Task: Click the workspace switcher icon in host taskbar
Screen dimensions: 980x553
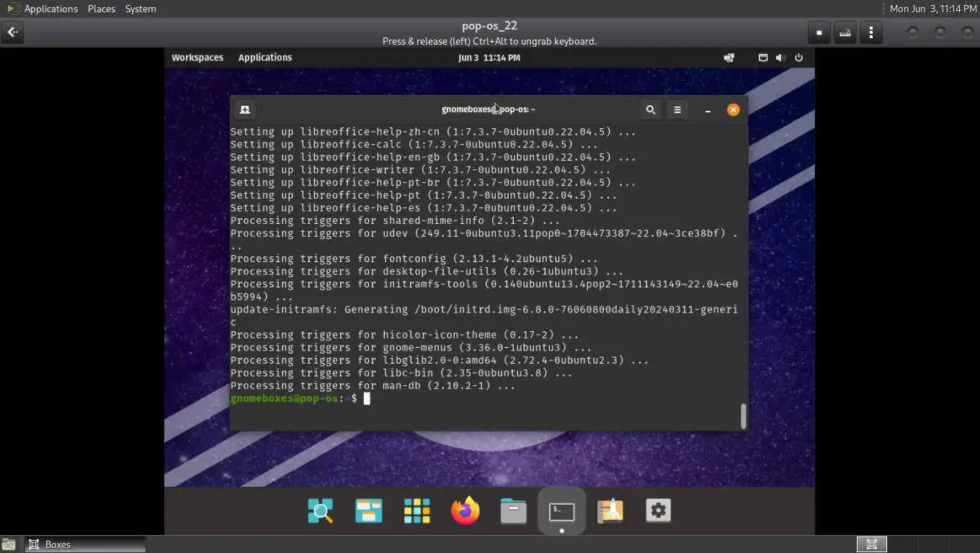Action: point(871,544)
